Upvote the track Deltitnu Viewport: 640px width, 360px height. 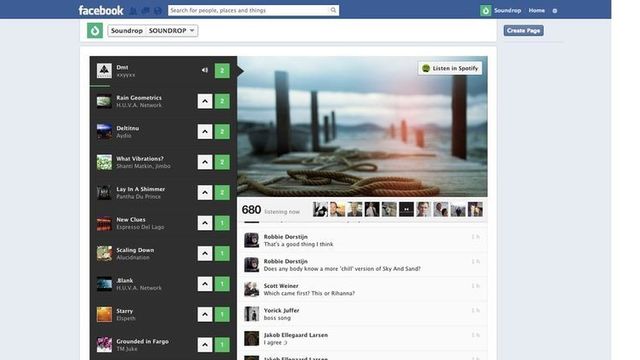[205, 131]
